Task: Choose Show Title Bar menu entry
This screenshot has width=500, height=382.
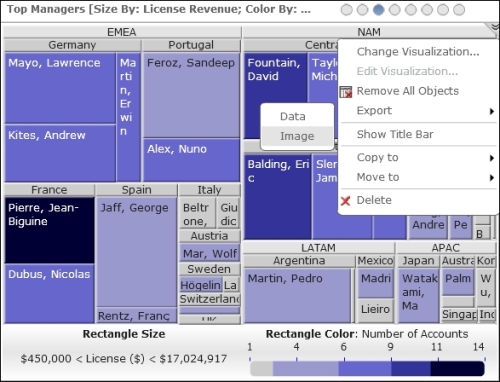Action: 395,134
